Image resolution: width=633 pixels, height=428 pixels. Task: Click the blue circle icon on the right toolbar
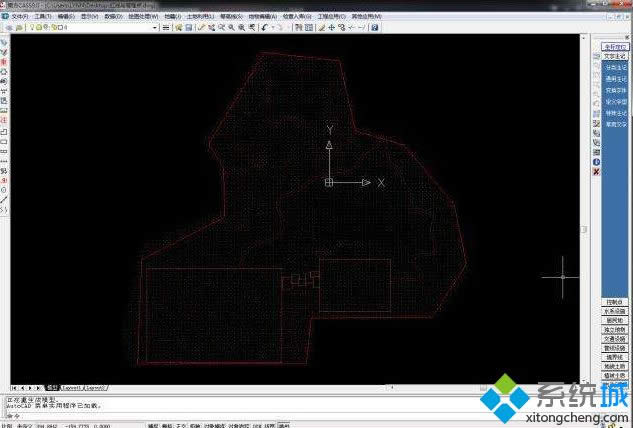click(597, 161)
